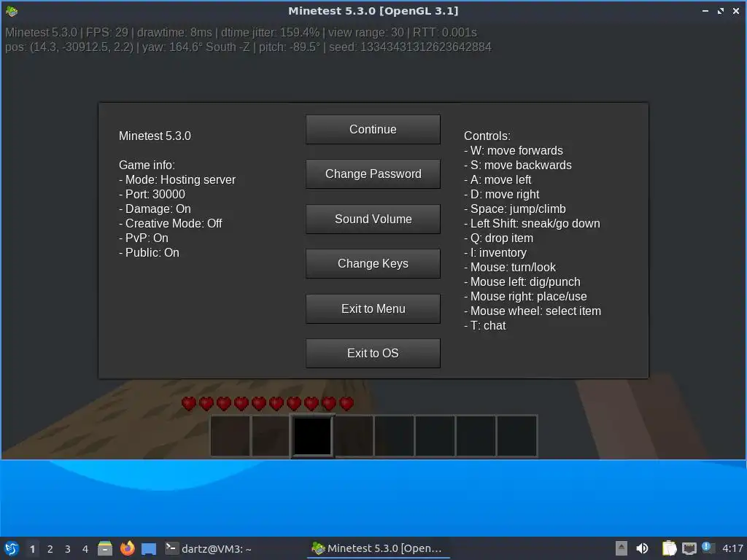The image size is (747, 560).
Task: Open the update notification tray icon
Action: (708, 548)
